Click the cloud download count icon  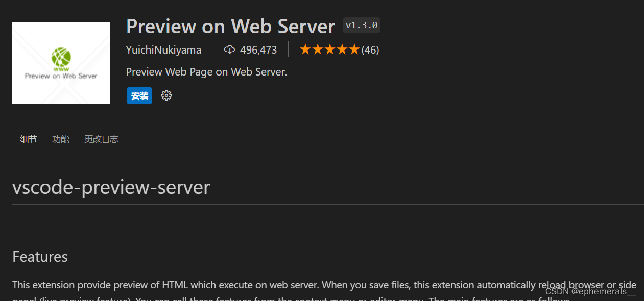[x=230, y=49]
